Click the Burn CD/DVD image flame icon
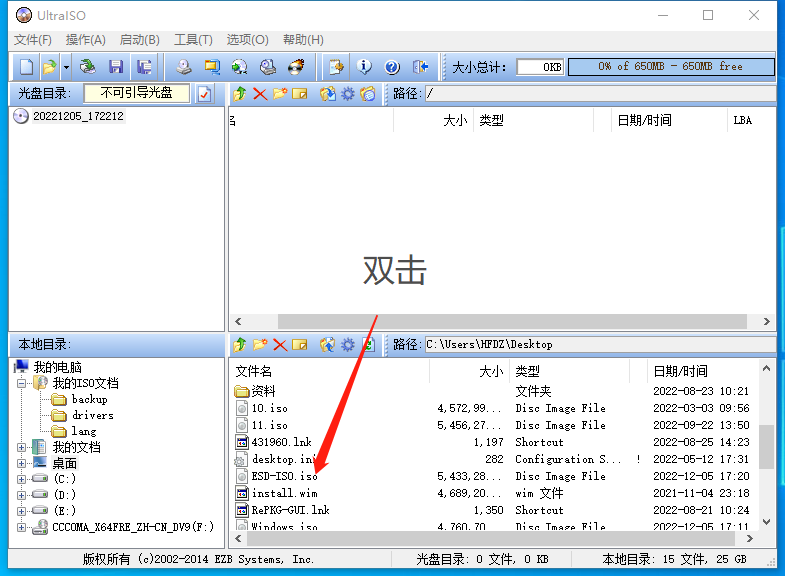The height and width of the screenshot is (576, 785). pos(296,67)
